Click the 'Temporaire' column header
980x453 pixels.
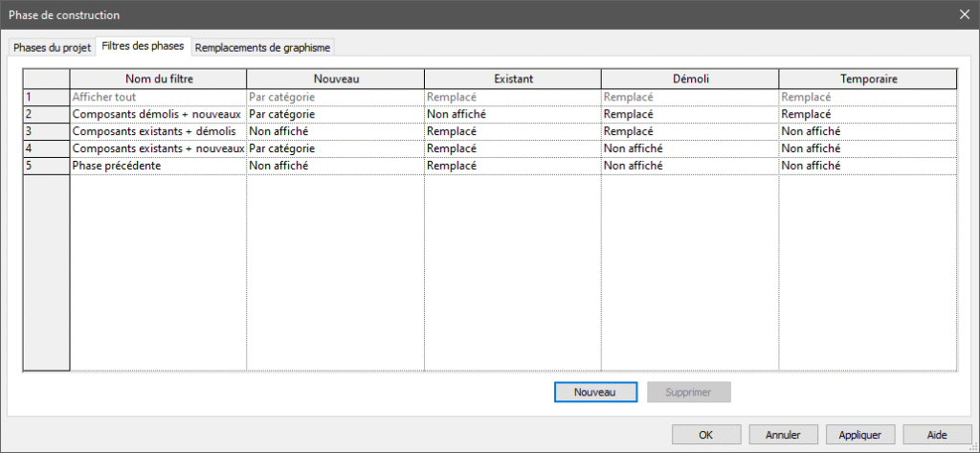coord(867,79)
